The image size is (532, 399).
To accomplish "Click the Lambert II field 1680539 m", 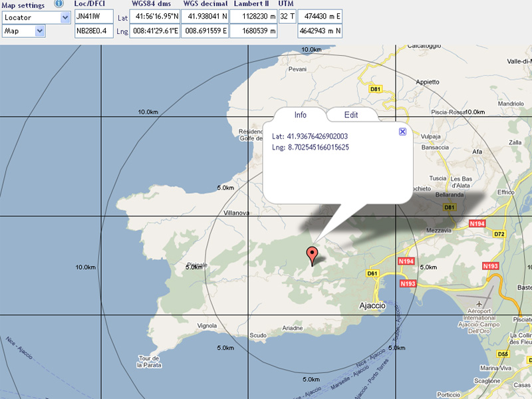I will point(253,31).
